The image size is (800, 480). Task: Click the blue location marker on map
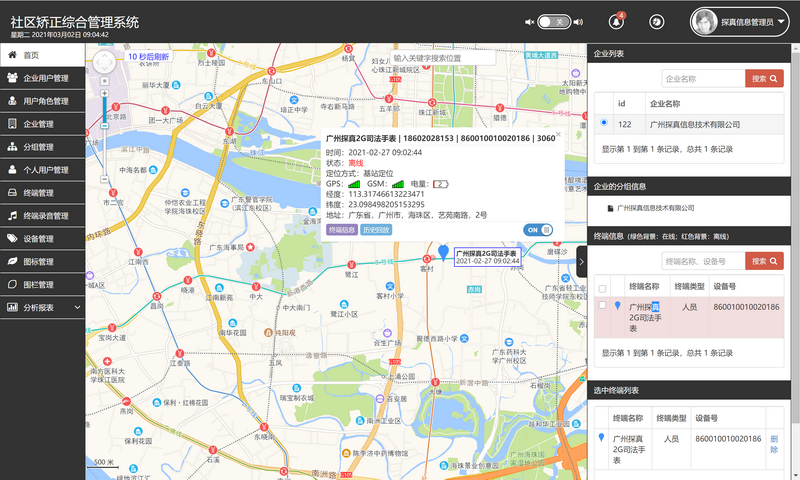pos(443,252)
